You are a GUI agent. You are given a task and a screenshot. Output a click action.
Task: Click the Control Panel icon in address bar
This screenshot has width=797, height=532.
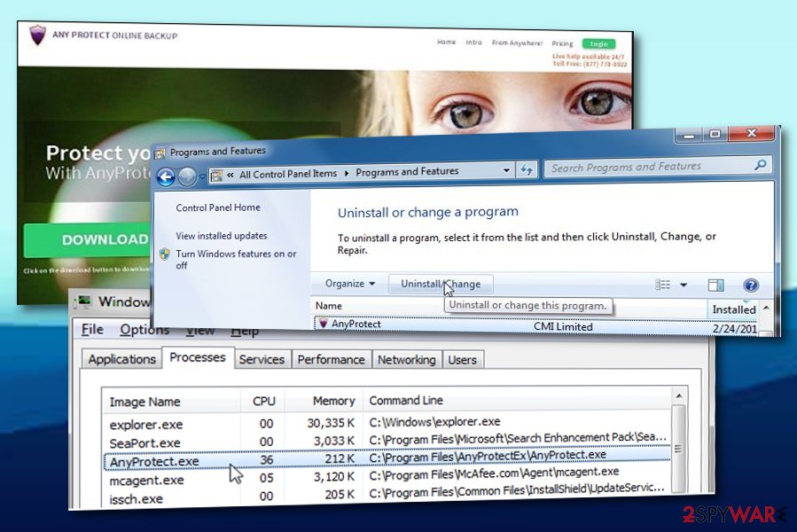click(216, 176)
